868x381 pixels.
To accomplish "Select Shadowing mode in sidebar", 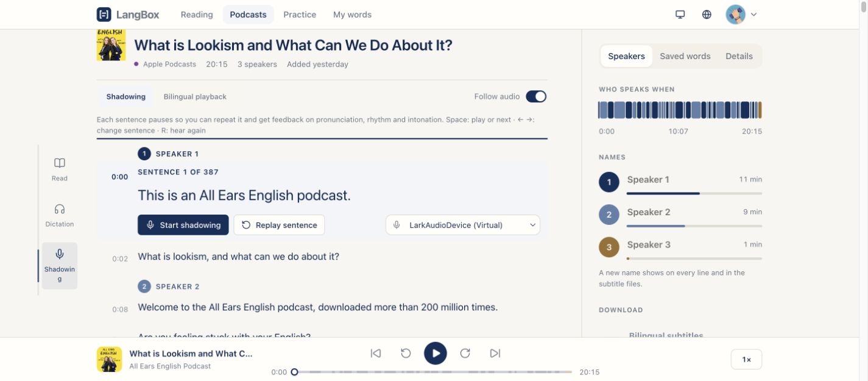I will [60, 266].
